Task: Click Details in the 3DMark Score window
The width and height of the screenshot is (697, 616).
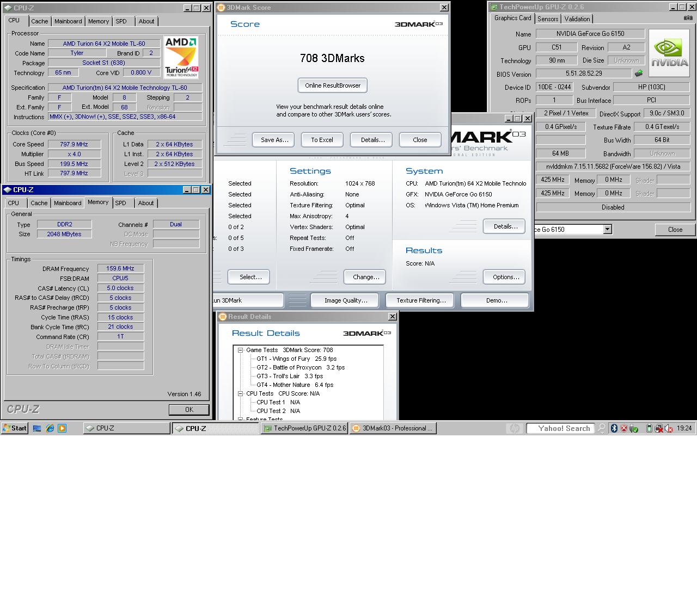Action: (x=371, y=140)
